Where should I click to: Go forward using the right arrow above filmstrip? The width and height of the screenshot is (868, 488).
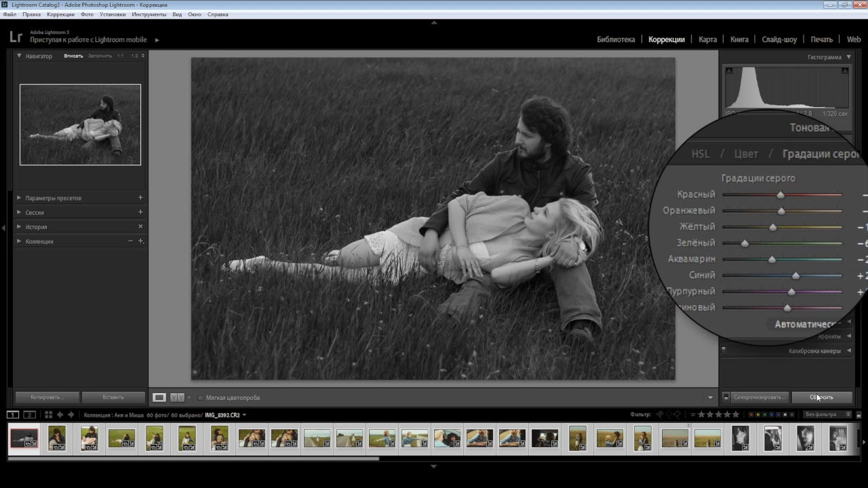(71, 415)
